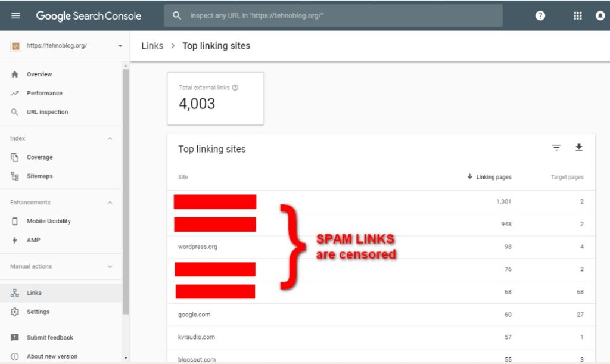Click the tehnoblog.org site favicon

15,46
